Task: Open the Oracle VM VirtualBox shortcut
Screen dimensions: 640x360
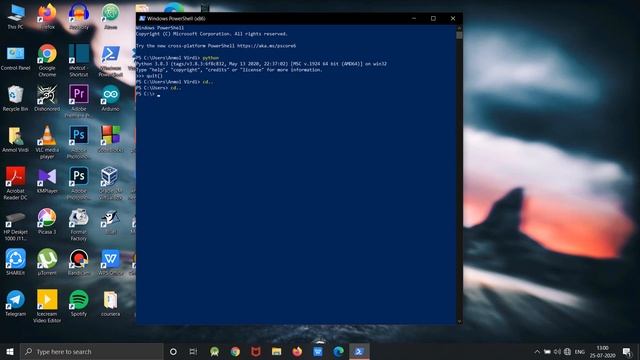Action: tap(111, 183)
